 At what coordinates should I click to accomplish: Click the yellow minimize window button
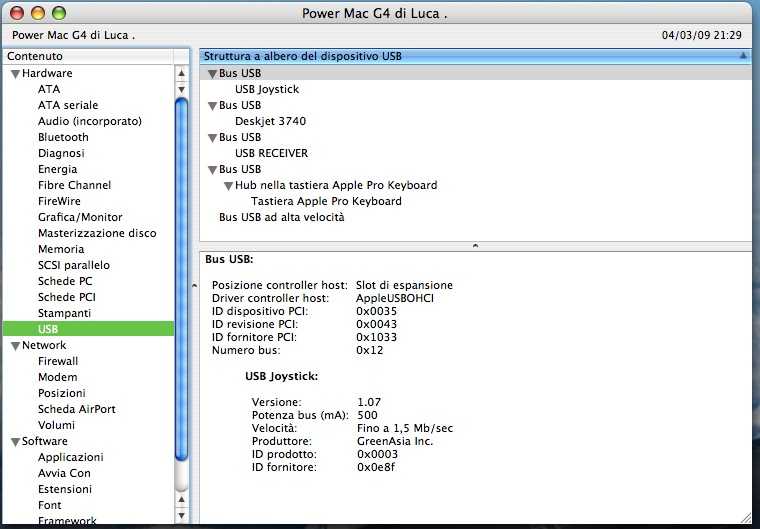pyautogui.click(x=38, y=13)
